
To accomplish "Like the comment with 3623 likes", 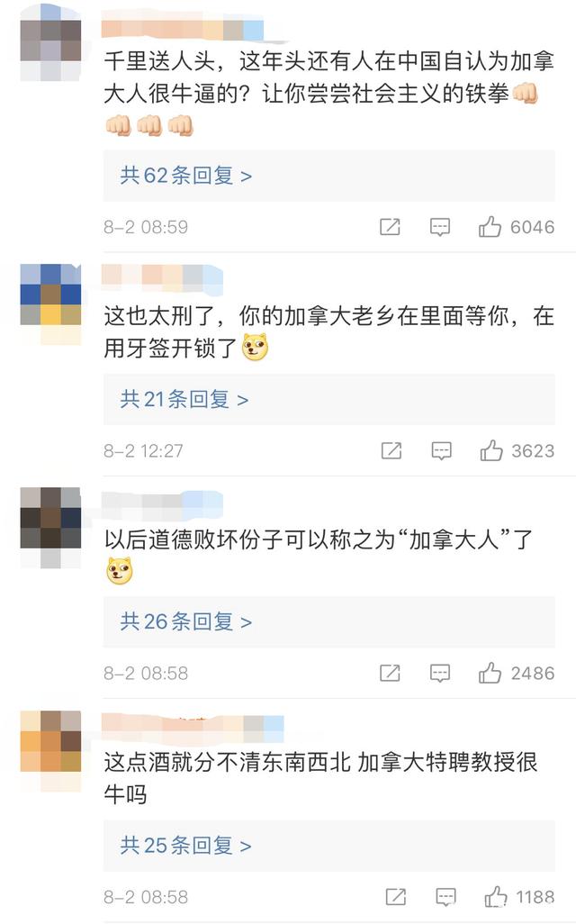I will pos(491,450).
